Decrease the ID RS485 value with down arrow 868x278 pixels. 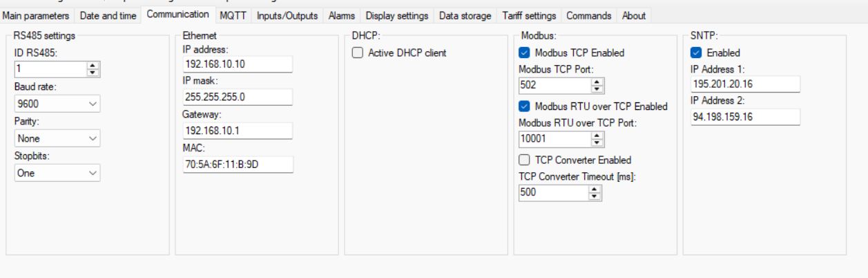click(x=93, y=73)
